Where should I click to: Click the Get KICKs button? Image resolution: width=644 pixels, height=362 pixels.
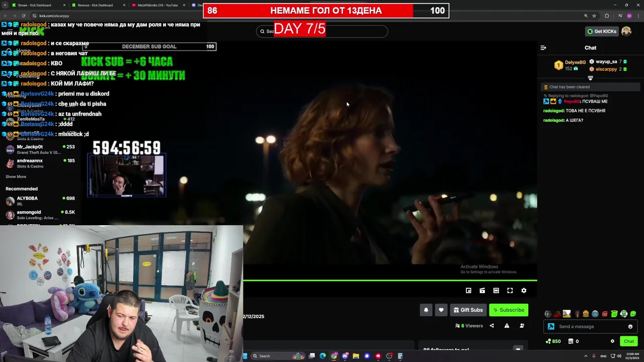pyautogui.click(x=602, y=31)
